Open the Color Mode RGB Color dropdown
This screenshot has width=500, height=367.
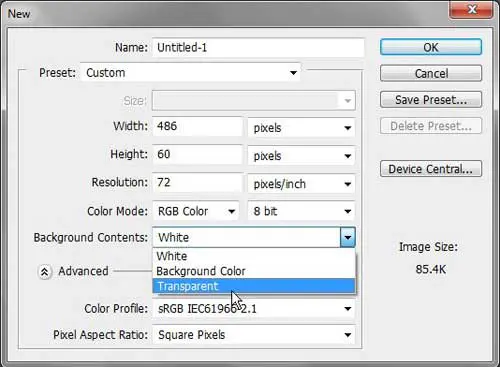(196, 211)
